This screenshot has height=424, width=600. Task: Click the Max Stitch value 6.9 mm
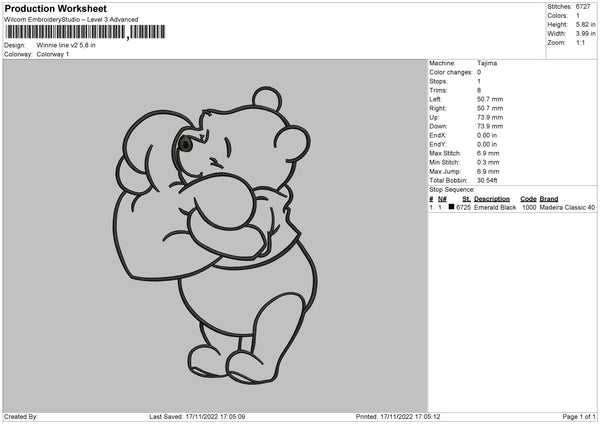tap(488, 153)
